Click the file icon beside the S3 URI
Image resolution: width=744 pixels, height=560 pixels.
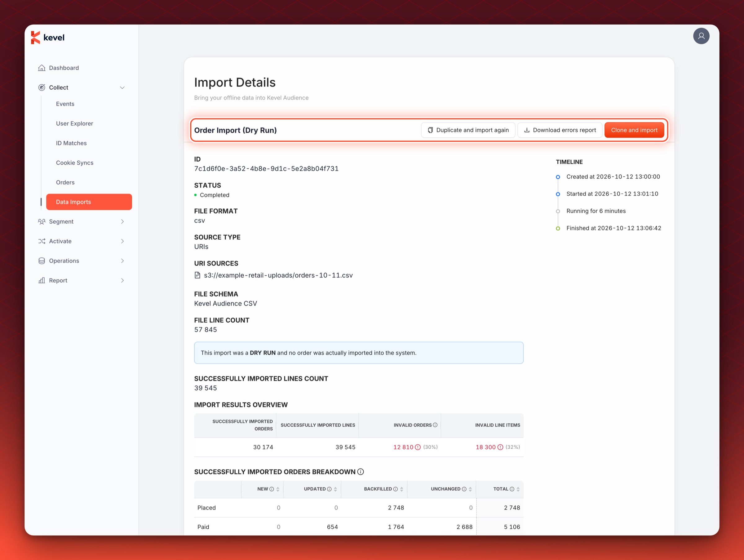(x=197, y=275)
